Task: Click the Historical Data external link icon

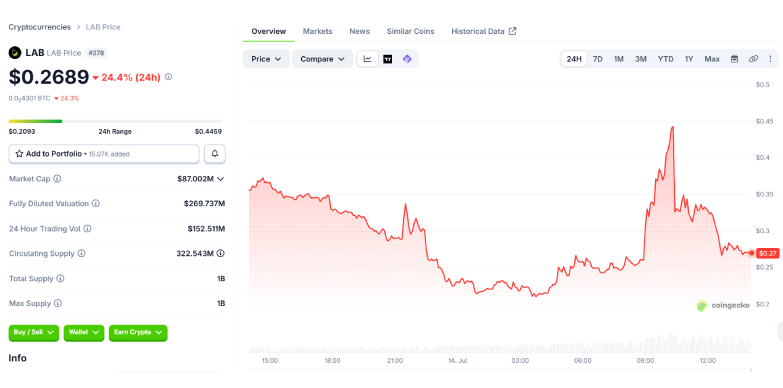Action: pyautogui.click(x=512, y=31)
